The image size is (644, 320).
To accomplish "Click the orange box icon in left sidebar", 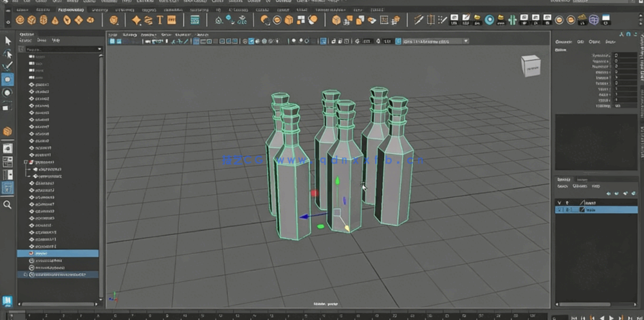I will 8,131.
